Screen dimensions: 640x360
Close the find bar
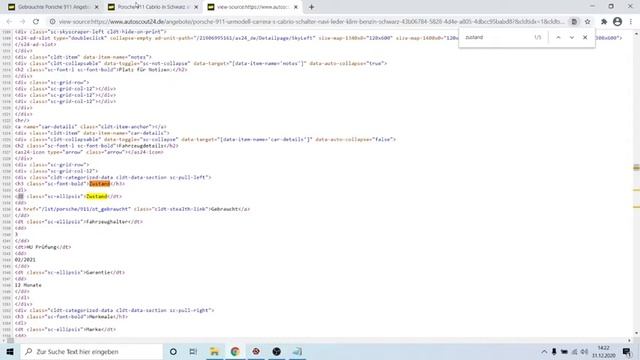pos(585,37)
